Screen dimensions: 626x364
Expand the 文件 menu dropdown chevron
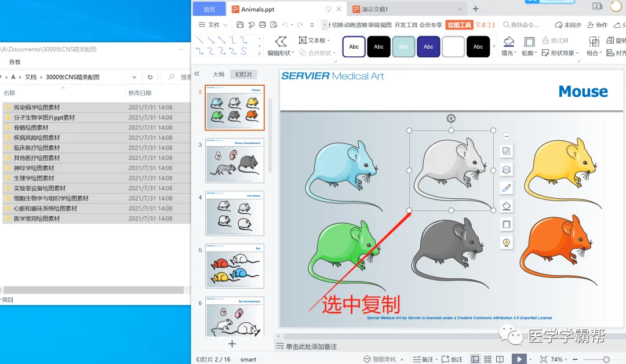tap(225, 25)
